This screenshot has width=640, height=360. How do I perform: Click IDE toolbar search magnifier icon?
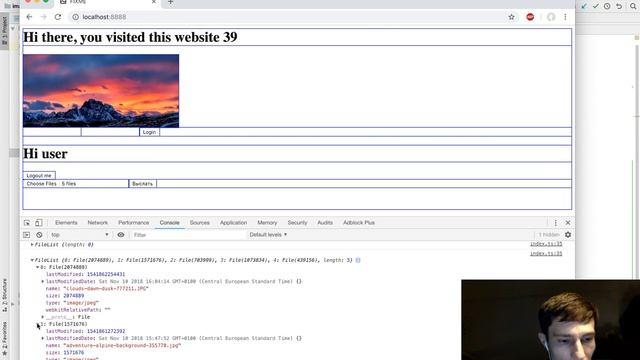pos(633,6)
